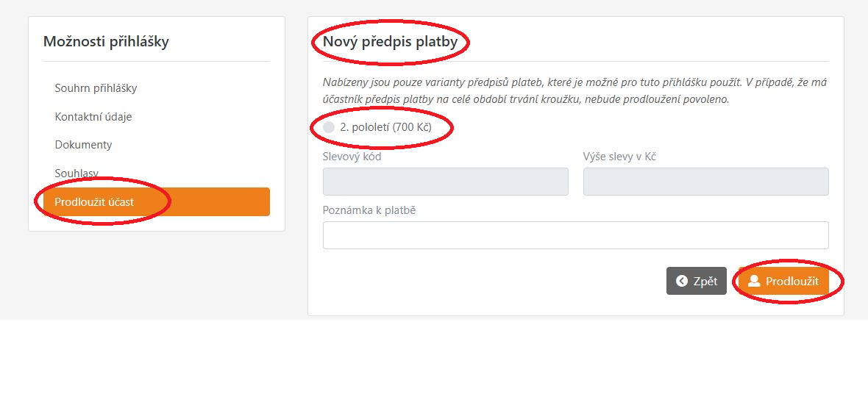Select the 2. pololetí radio button

pyautogui.click(x=329, y=127)
